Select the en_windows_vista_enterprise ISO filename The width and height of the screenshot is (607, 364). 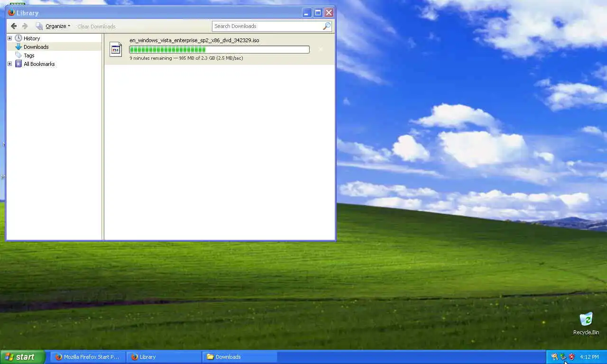click(194, 40)
